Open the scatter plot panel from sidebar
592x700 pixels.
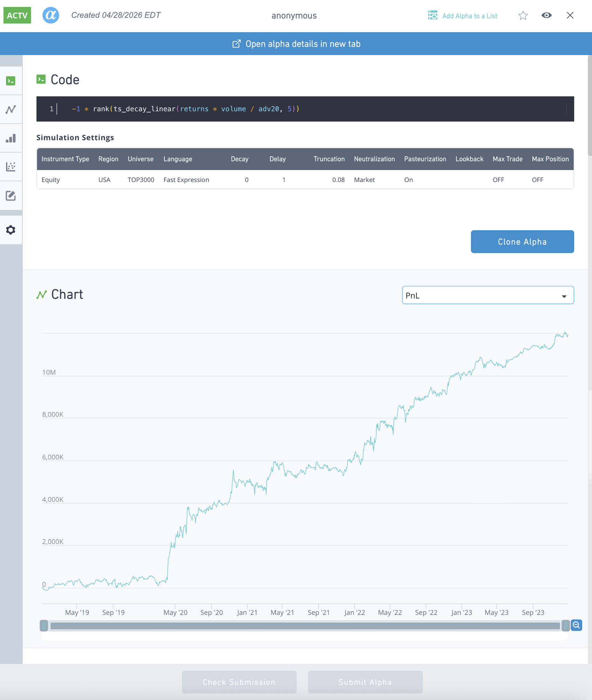tap(11, 167)
